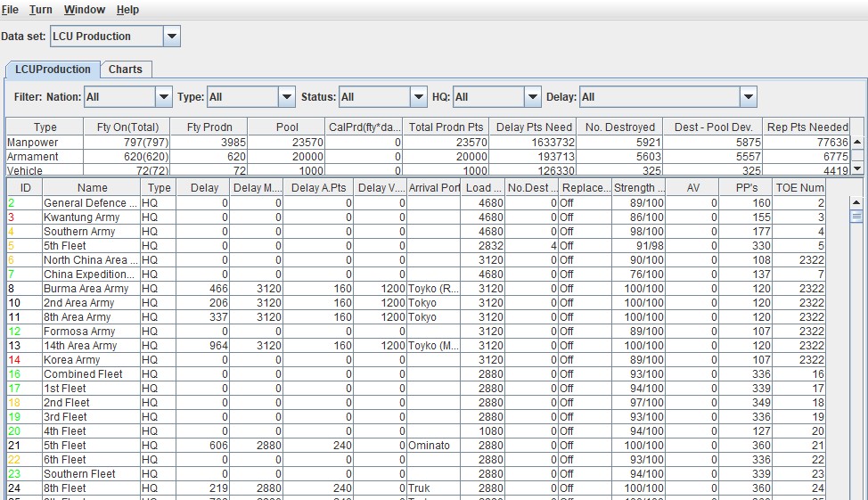Open the Status filter dropdown

pyautogui.click(x=419, y=97)
